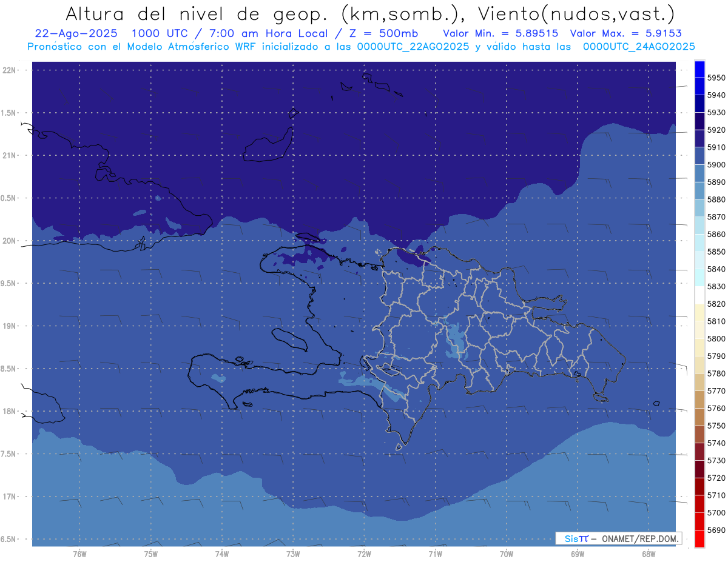
Task: Click the legend value '5830'
Action: (x=716, y=286)
